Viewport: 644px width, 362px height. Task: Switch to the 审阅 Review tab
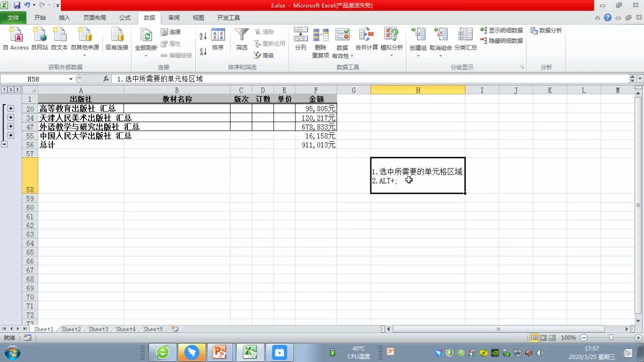coord(174,18)
